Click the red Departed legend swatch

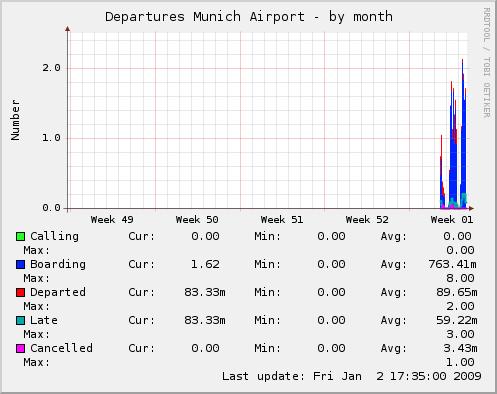tap(20, 292)
